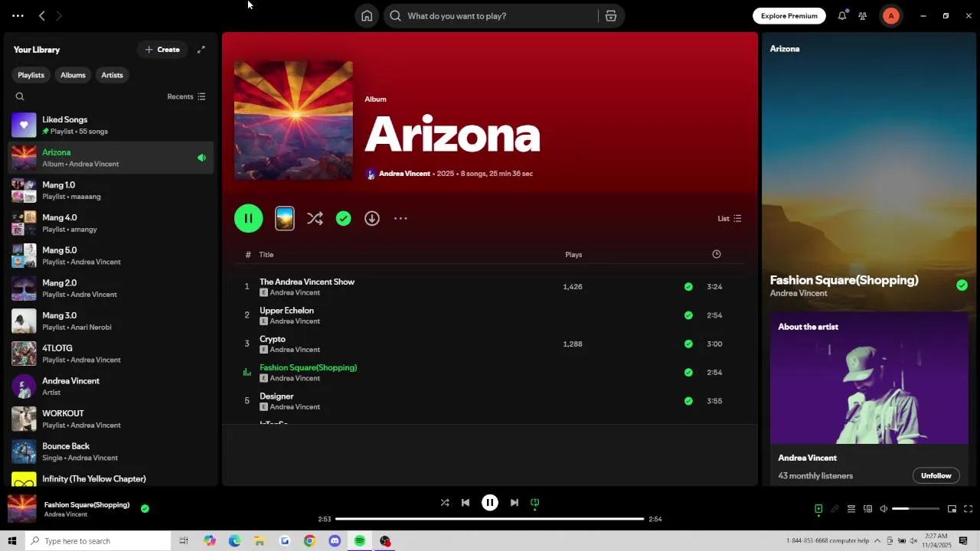Open the Miniplayer icon
Image resolution: width=980 pixels, height=551 pixels.
pos(952,509)
